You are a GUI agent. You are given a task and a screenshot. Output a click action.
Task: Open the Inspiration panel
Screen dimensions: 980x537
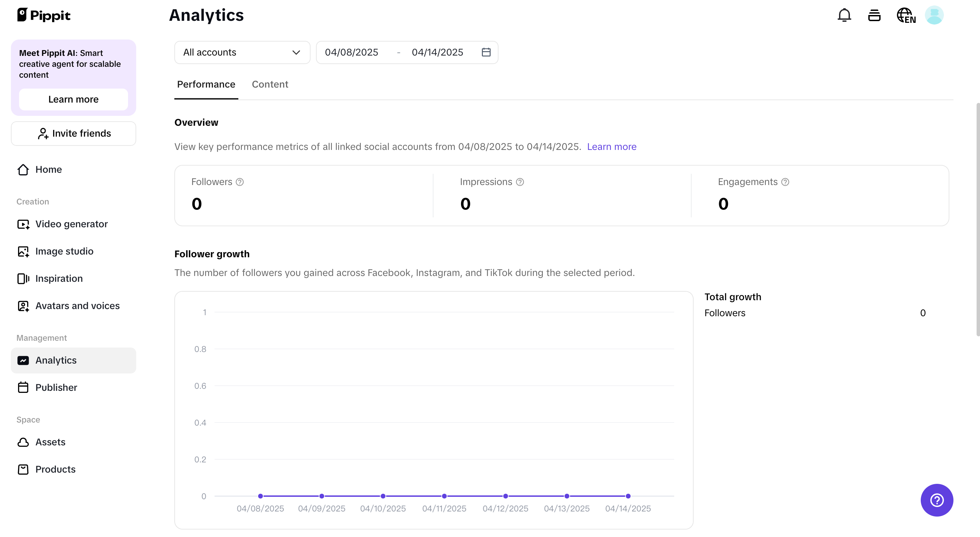click(59, 278)
